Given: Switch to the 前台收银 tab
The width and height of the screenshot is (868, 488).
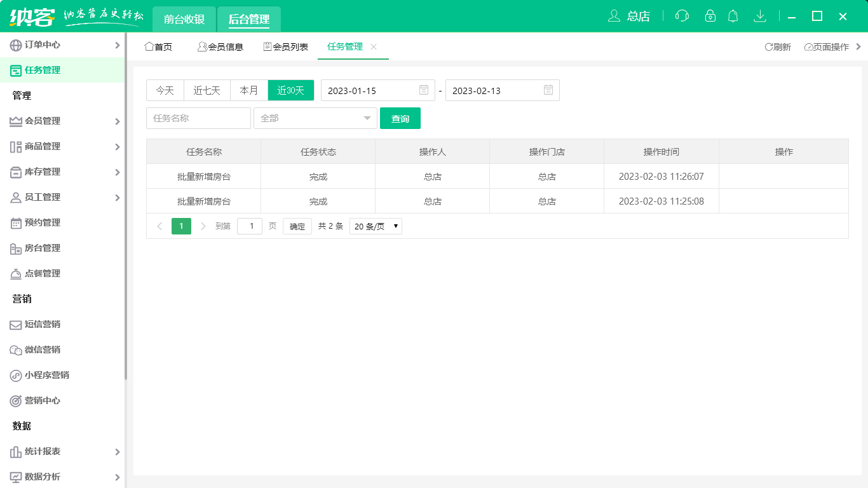Looking at the screenshot, I should coord(184,19).
